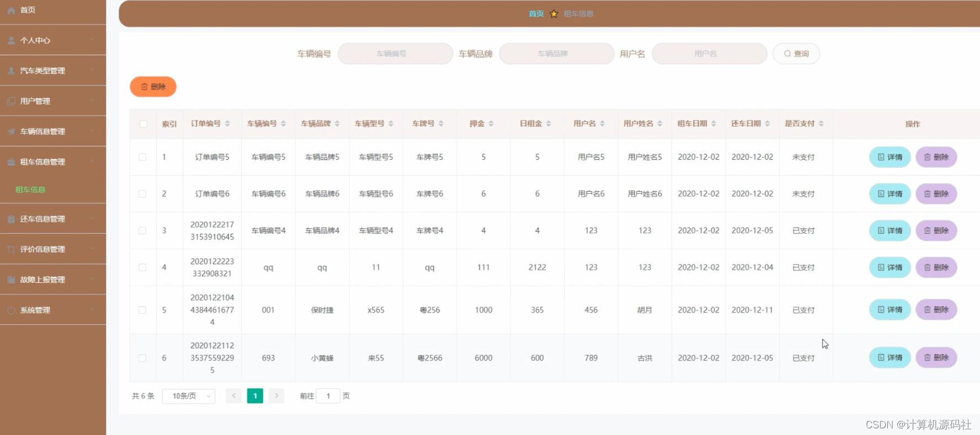Screen dimensions: 980x435
Task: Expand the 汽车类型管理 menu chevron
Action: pos(92,71)
